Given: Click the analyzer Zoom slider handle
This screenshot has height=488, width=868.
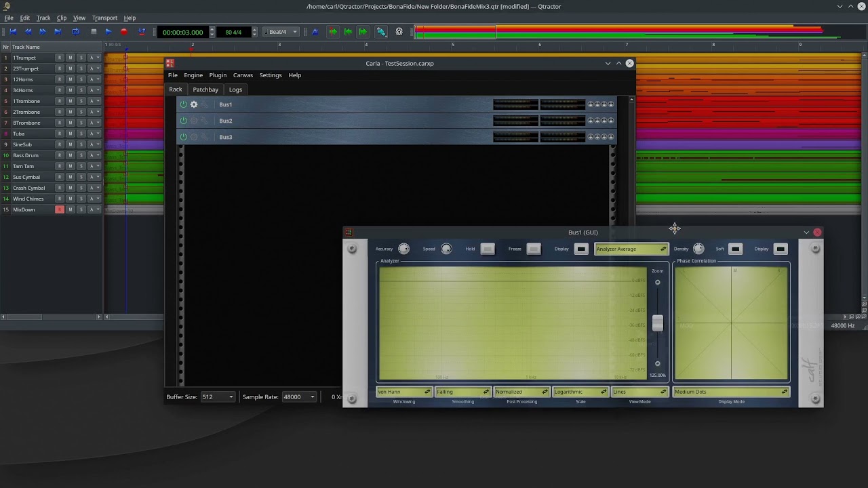Looking at the screenshot, I should click(x=657, y=323).
